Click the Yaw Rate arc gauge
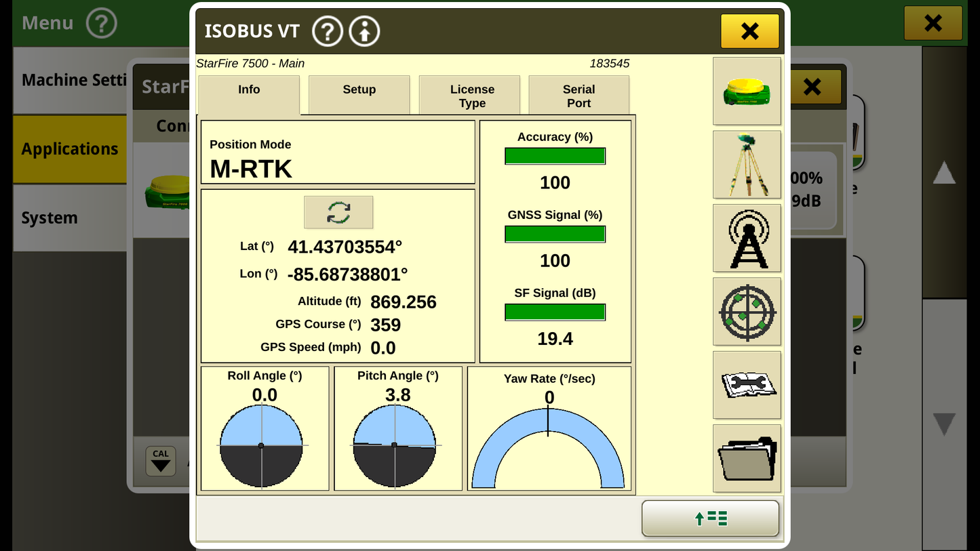 click(x=548, y=448)
